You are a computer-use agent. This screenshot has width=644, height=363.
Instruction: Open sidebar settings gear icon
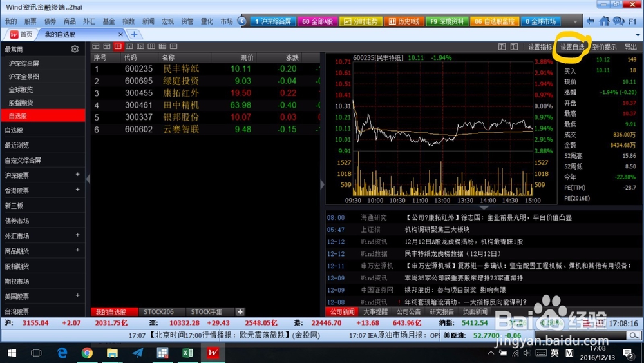click(x=75, y=49)
